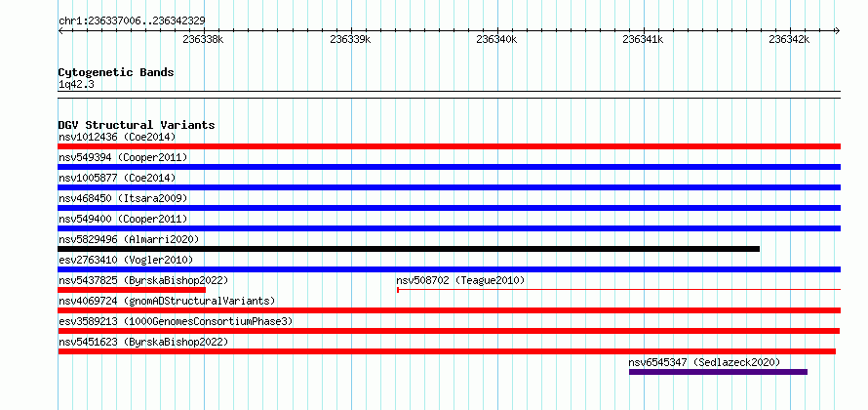Click the chr1:236337006..236342329 coordinate text
The height and width of the screenshot is (410, 868).
[x=132, y=21]
